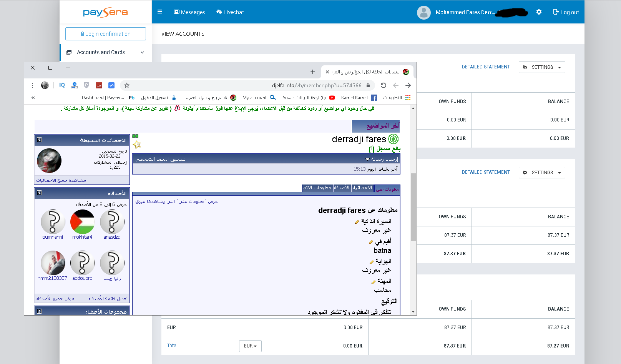
Task: Open new browser tab with plus icon
Action: coord(313,72)
